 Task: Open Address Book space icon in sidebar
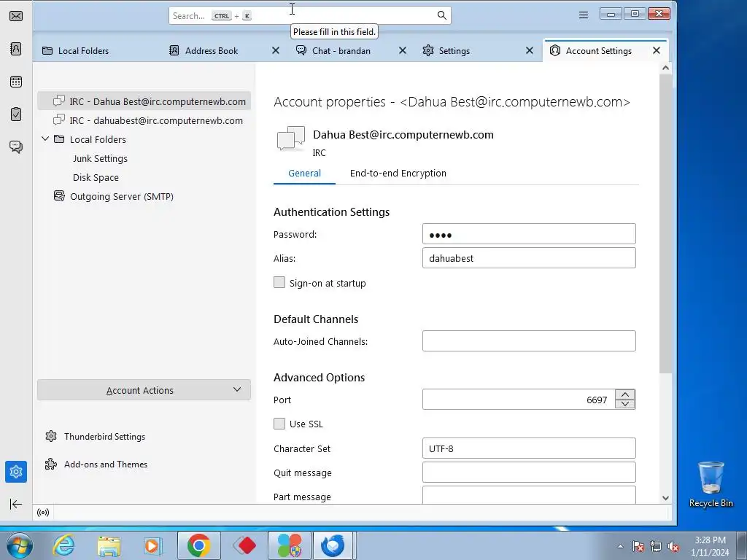(x=16, y=49)
